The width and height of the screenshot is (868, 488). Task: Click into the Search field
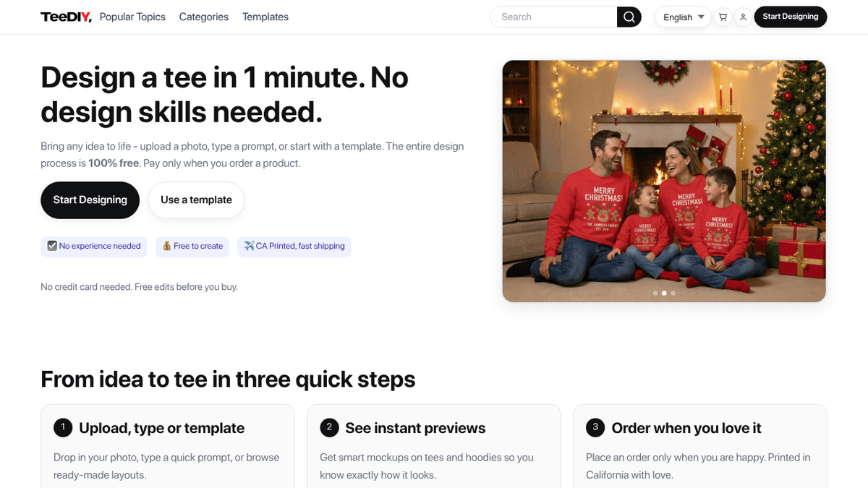click(553, 17)
